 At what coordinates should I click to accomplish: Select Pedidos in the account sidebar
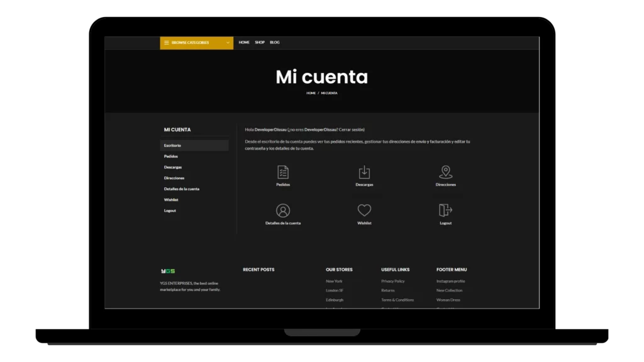(x=171, y=156)
